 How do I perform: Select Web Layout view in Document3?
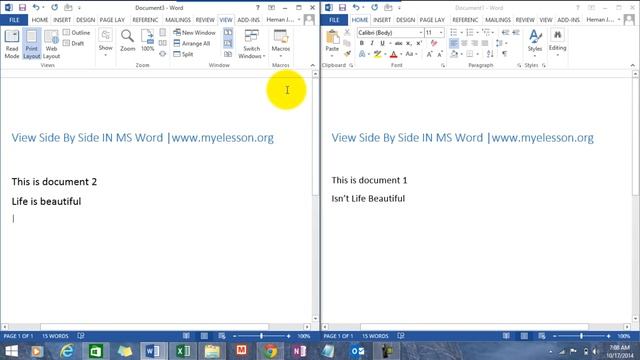pos(51,44)
